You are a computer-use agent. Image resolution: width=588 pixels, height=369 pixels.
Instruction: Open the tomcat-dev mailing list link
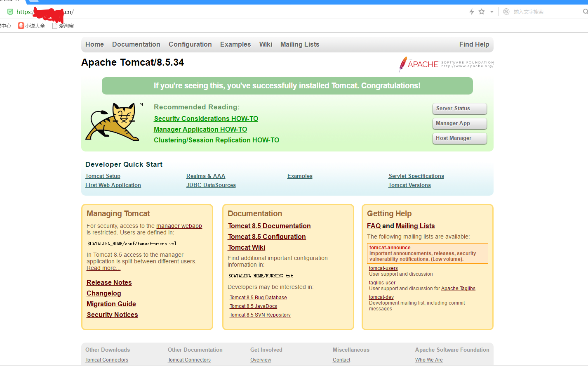pos(381,297)
